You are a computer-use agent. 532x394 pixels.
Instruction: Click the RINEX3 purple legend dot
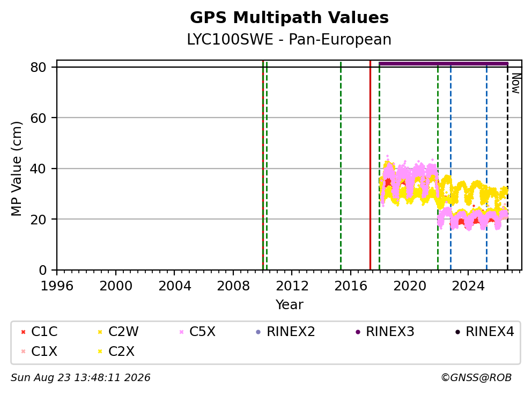358,332
